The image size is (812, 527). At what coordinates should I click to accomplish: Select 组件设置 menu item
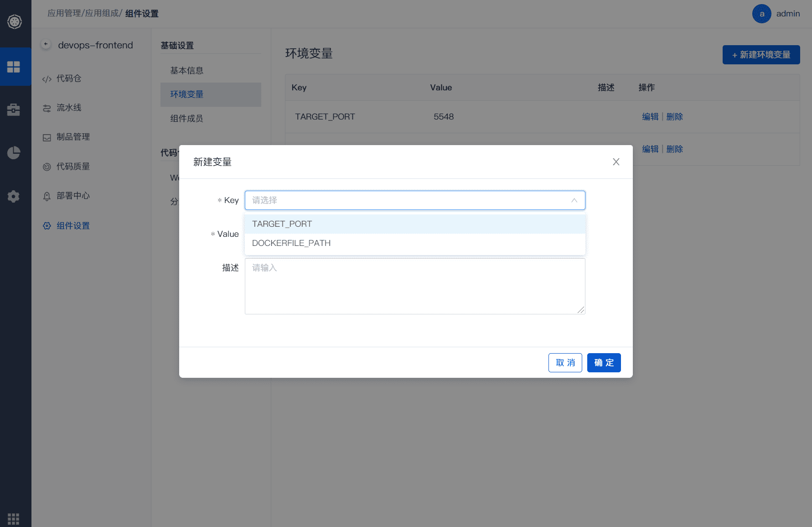(73, 226)
